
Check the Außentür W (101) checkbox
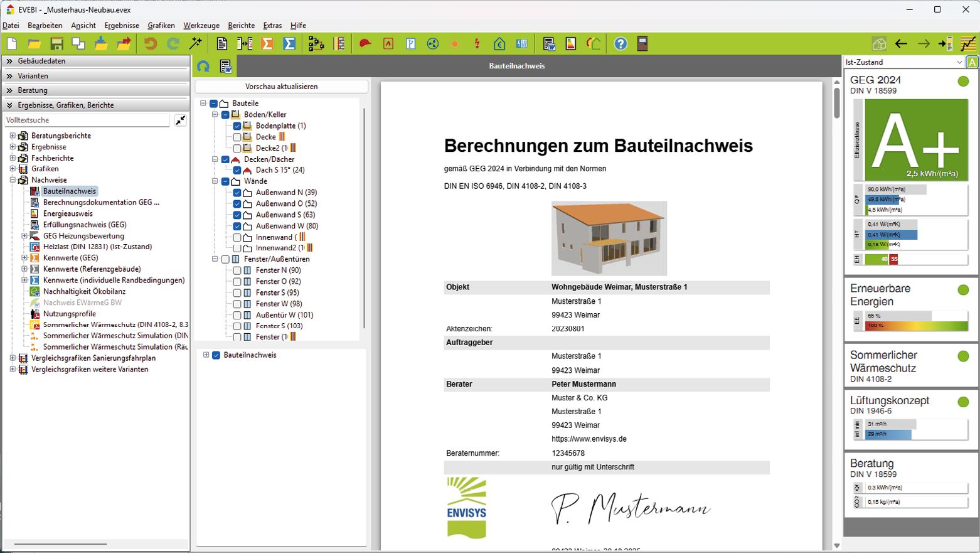tap(237, 315)
